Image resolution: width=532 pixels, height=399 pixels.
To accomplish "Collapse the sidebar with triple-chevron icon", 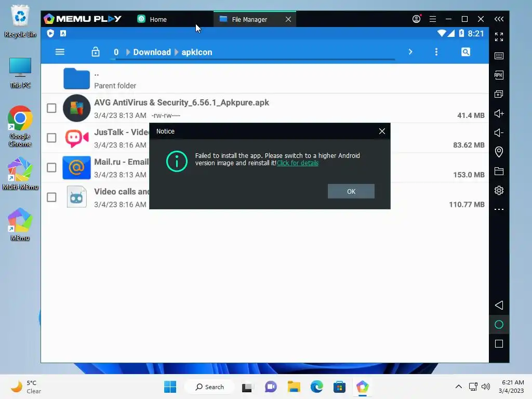I will click(x=499, y=19).
